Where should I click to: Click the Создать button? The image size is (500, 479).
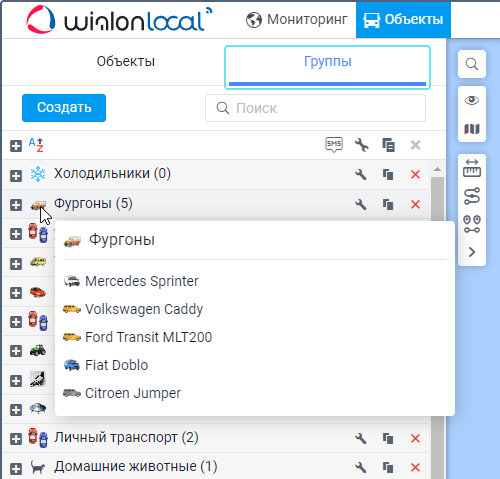tap(64, 108)
